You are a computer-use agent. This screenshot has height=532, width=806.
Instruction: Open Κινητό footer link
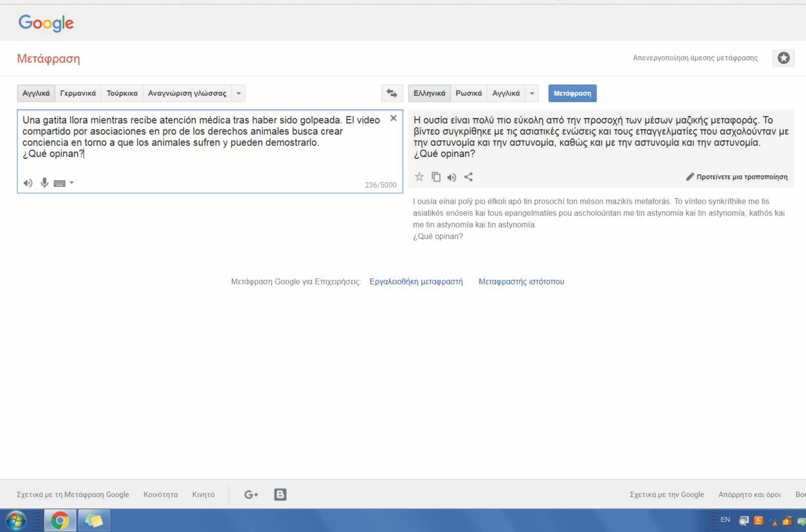[x=203, y=494]
